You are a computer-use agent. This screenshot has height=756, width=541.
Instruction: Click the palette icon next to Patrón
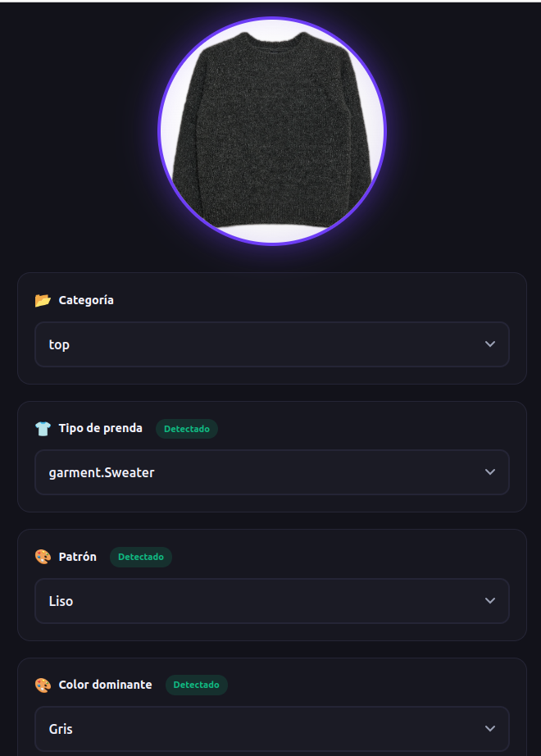(43, 557)
